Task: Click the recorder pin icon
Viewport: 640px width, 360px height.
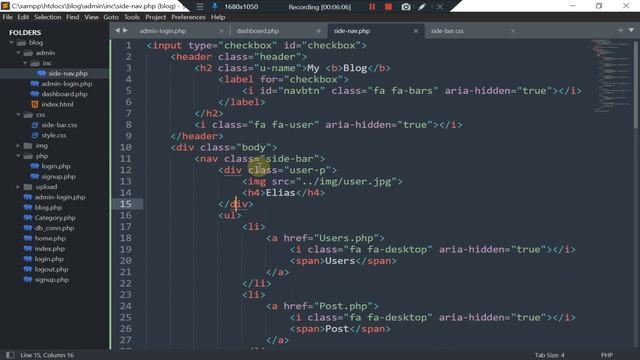Action: click(214, 7)
